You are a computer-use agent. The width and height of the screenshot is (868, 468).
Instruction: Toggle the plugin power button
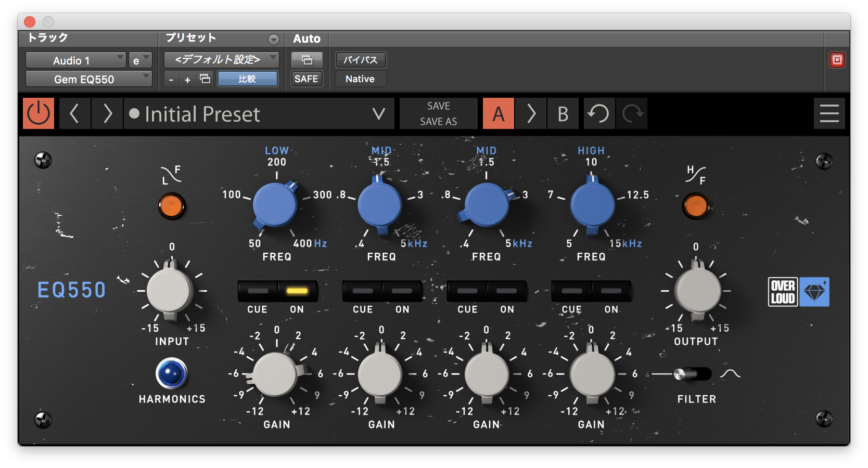(x=38, y=113)
